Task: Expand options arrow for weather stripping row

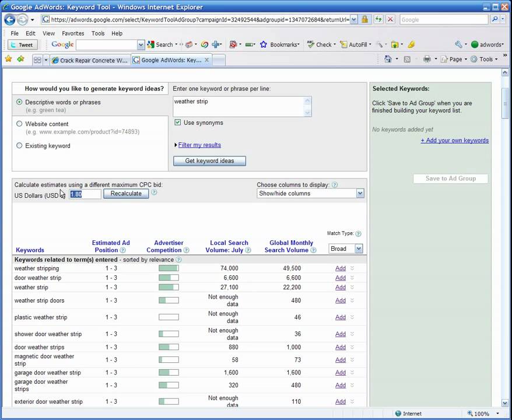Action: coord(352,268)
